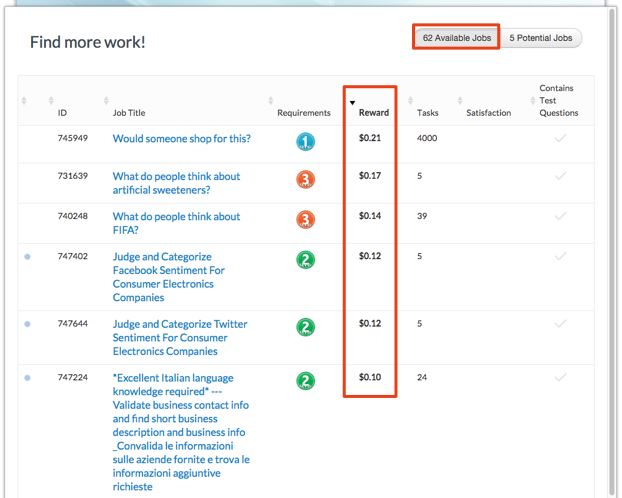Screen dimensions: 622x498
Task: Click the vertical page scrollbar
Action: (x=613, y=250)
